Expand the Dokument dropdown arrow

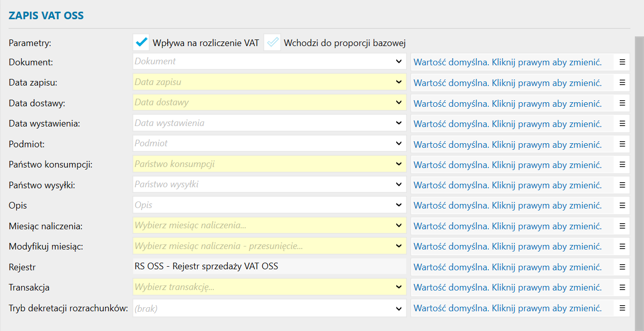(x=399, y=62)
